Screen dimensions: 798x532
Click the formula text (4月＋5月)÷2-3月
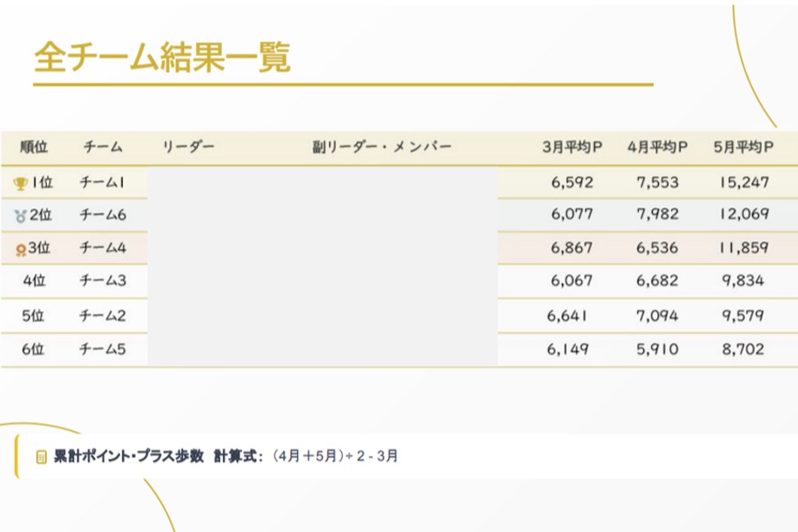point(335,457)
